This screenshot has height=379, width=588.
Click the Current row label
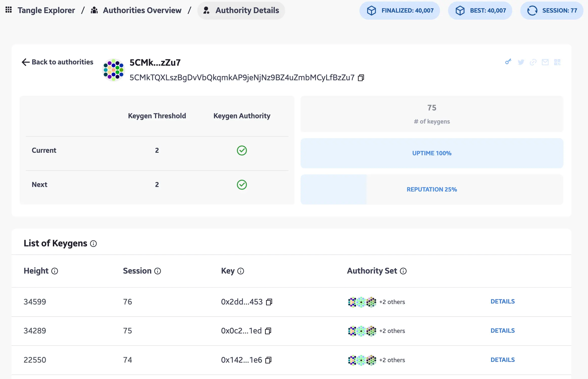(44, 150)
